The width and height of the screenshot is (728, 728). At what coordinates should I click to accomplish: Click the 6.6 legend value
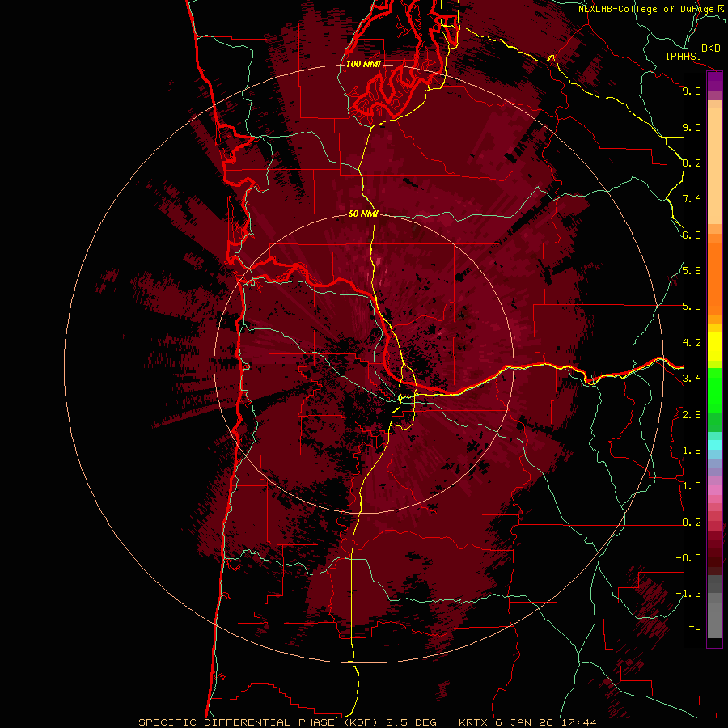[x=692, y=235]
